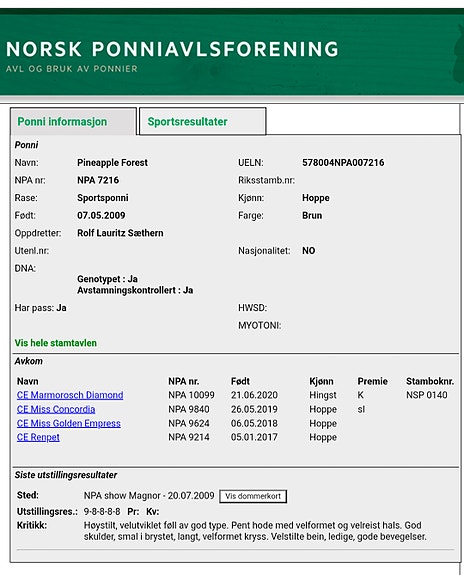Click the Premie value sl
Screen dimensions: 464x575
tap(361, 409)
